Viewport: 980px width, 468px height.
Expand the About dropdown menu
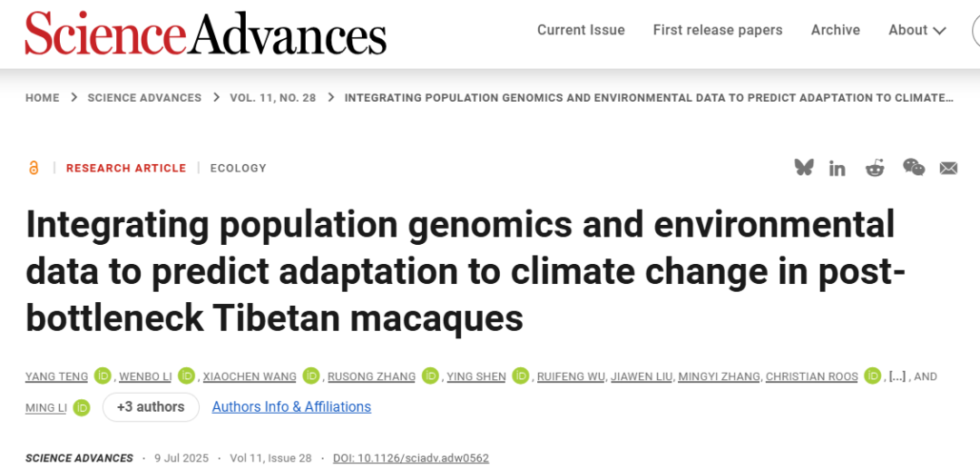click(916, 30)
